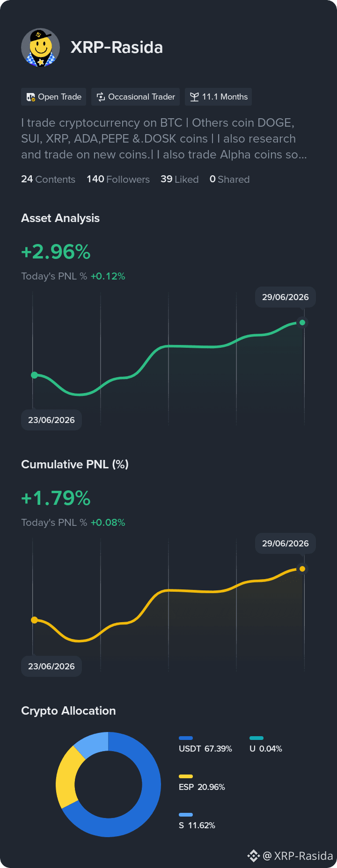
Task: Click the S light-blue legend swatch
Action: (x=186, y=815)
